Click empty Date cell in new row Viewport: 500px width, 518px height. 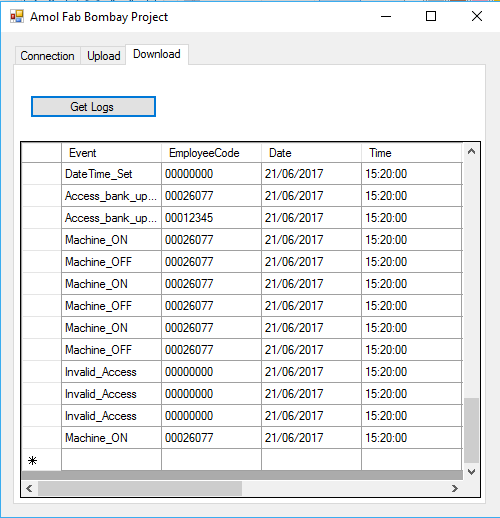311,460
